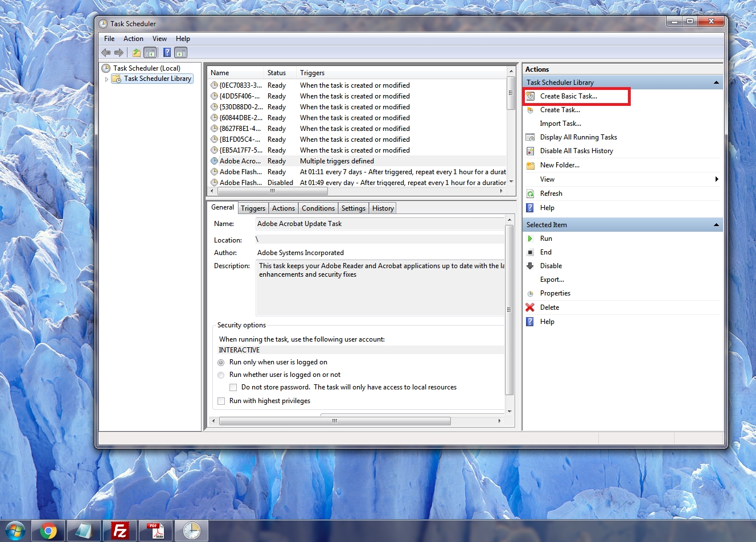The width and height of the screenshot is (756, 542).
Task: Open Notepad from the taskbar
Action: 84,531
